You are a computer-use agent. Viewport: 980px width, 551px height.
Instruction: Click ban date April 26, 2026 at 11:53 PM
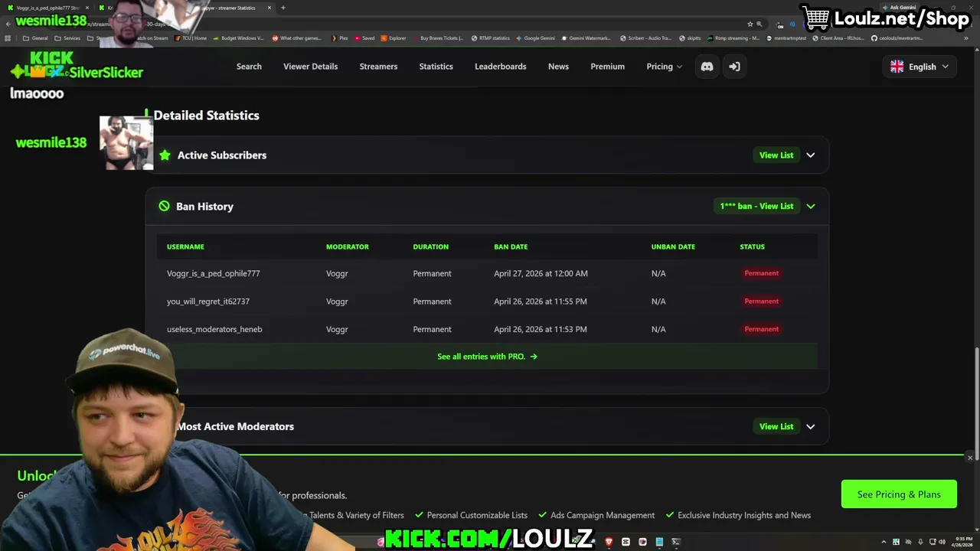pyautogui.click(x=541, y=329)
